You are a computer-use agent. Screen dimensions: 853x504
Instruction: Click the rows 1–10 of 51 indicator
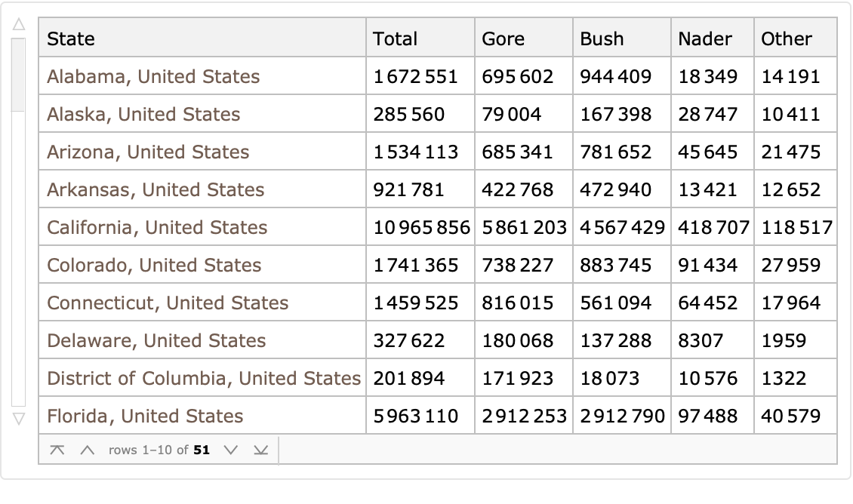[159, 450]
